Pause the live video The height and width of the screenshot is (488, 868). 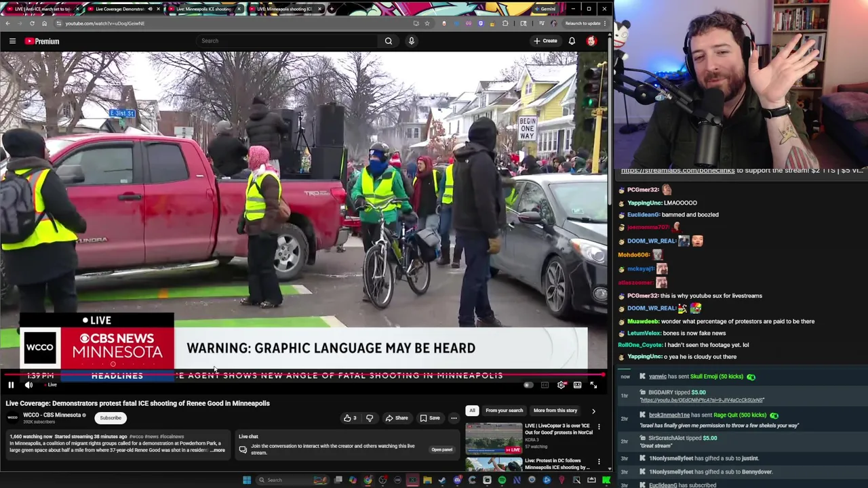coord(11,385)
